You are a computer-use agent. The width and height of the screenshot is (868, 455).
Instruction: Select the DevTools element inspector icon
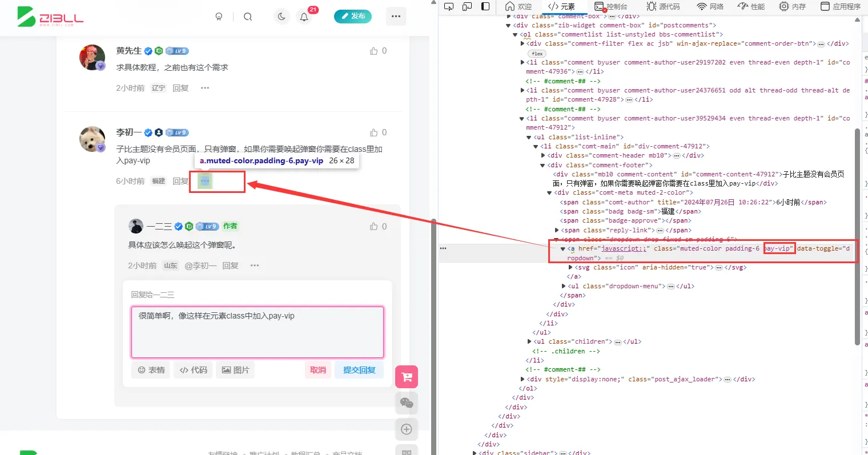(449, 6)
